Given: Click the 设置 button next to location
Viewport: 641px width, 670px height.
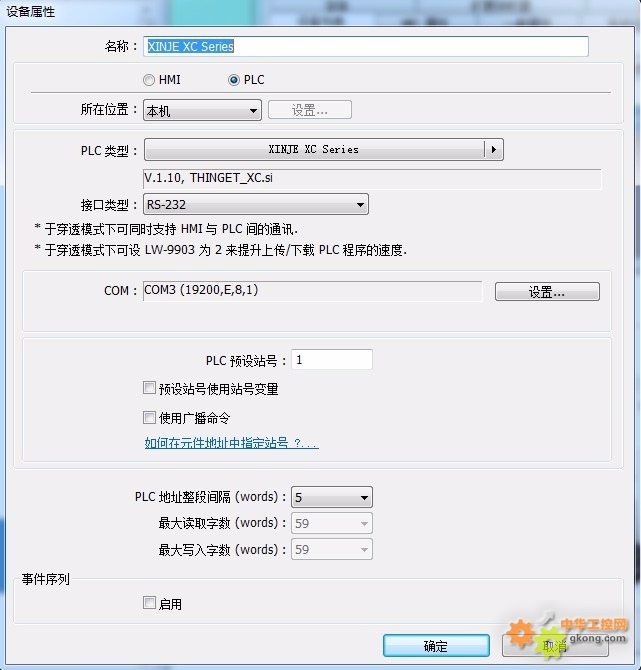Looking at the screenshot, I should [x=310, y=110].
